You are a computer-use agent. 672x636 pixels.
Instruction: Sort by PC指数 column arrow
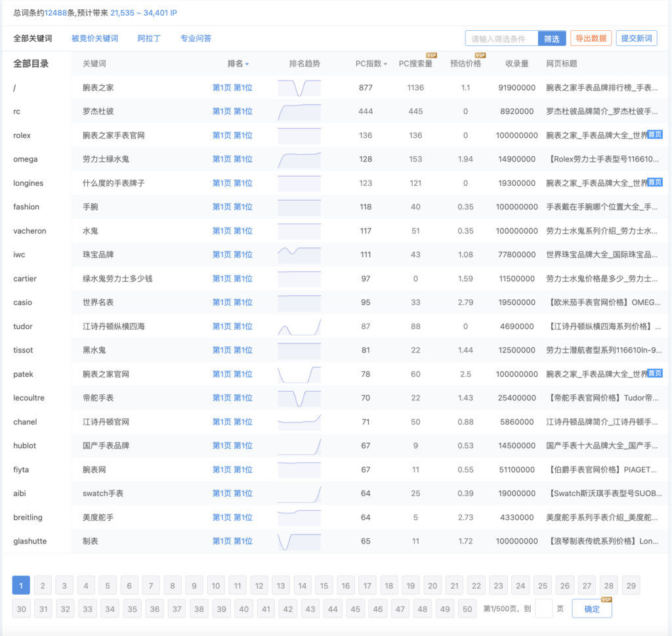pos(385,64)
